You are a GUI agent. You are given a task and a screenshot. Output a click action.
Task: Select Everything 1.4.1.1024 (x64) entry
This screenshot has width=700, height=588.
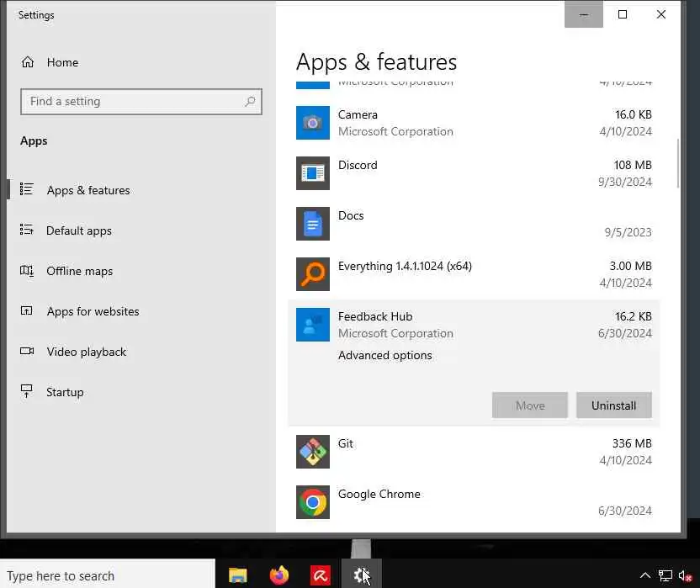click(x=405, y=266)
